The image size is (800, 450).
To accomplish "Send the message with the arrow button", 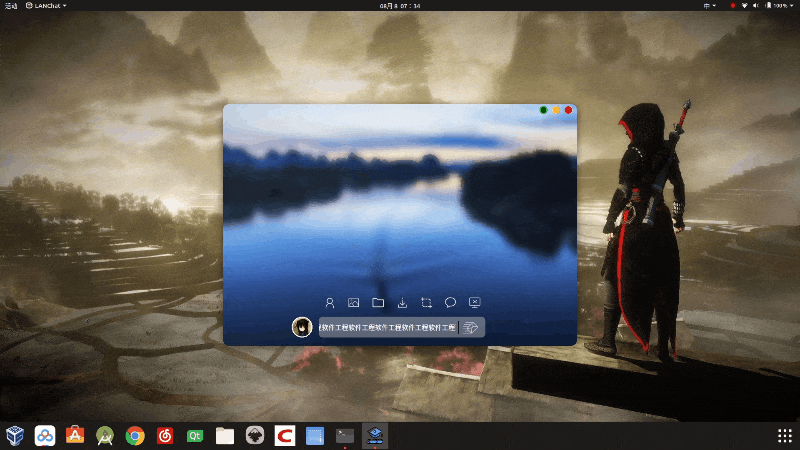I will tap(471, 328).
